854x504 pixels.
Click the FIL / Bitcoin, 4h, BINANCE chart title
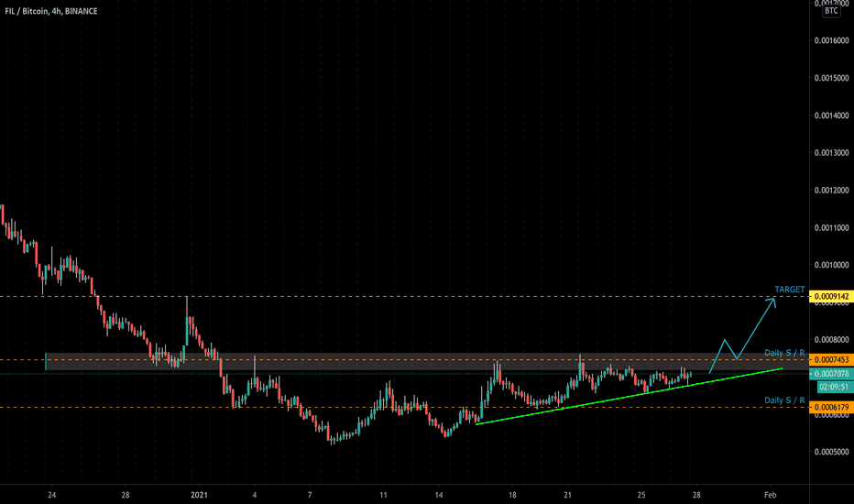point(51,11)
